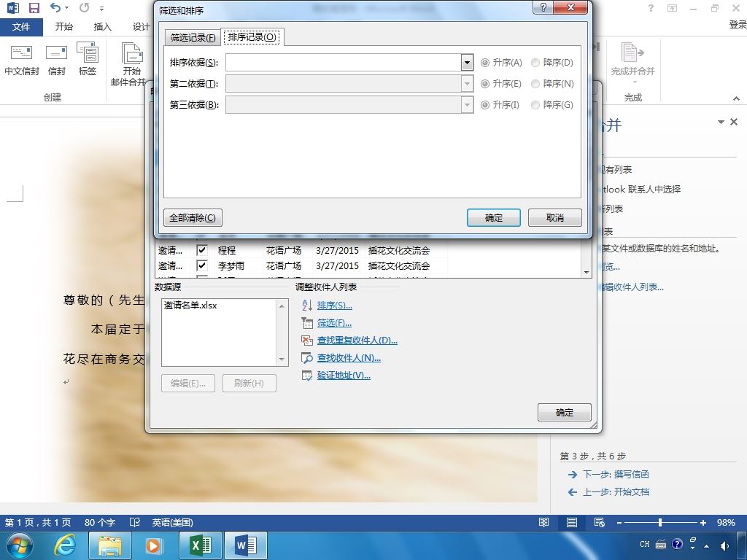The image size is (747, 560).
Task: Click the Save icon in quick access toolbar
Action: (x=34, y=7)
